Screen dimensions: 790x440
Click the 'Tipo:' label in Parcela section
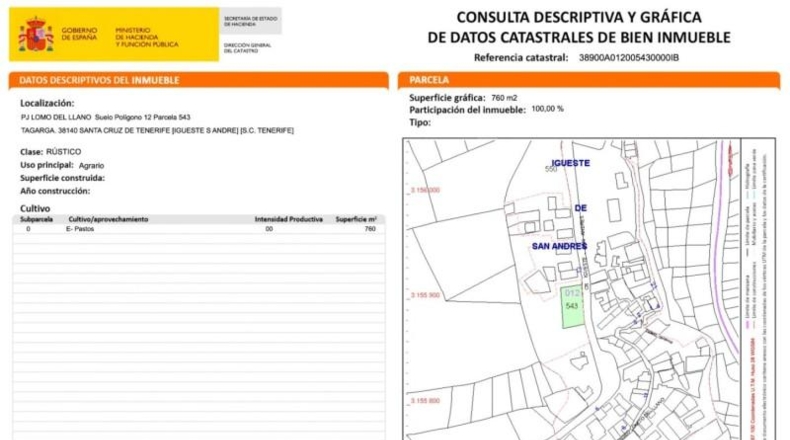pyautogui.click(x=420, y=122)
